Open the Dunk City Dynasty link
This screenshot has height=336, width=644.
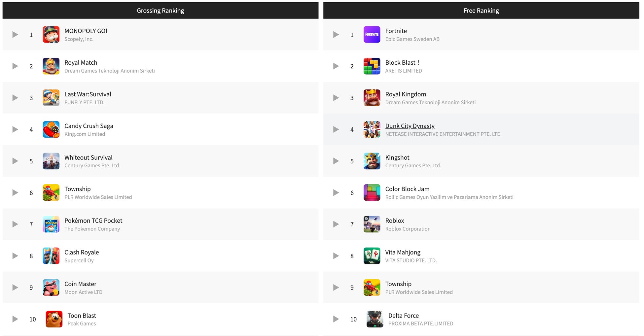(410, 126)
